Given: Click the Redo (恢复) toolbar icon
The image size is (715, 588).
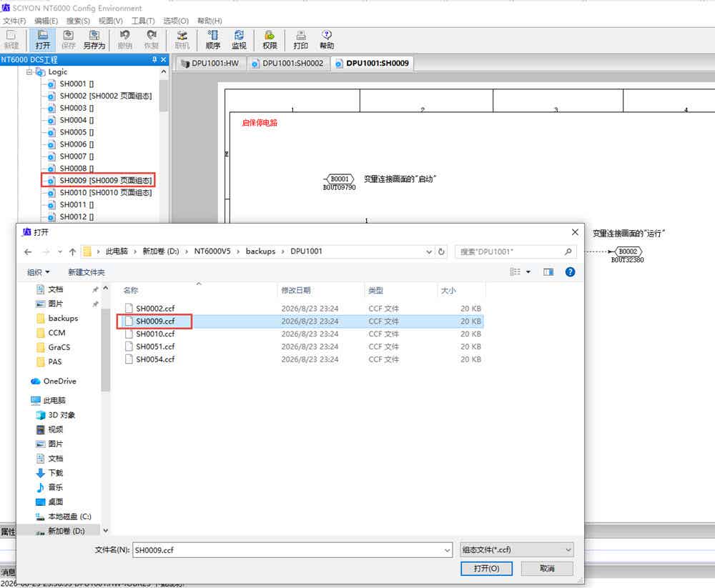Looking at the screenshot, I should coord(151,39).
